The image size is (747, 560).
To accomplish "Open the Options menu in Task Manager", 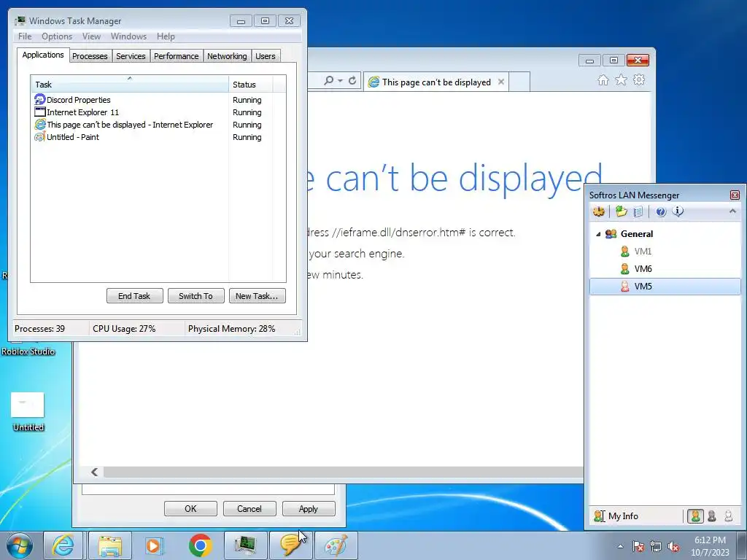I will click(57, 36).
